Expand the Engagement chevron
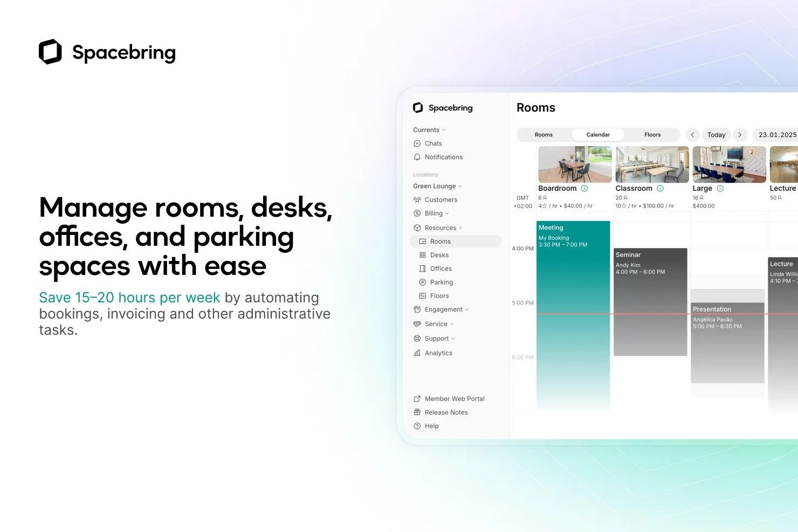 466,309
